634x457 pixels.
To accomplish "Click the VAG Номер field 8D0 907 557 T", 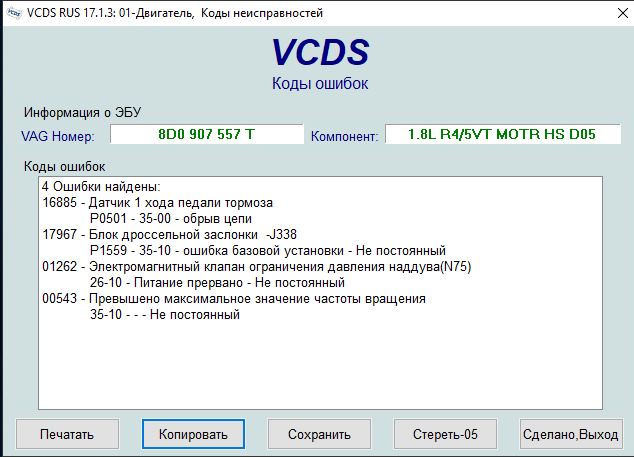I will click(205, 134).
